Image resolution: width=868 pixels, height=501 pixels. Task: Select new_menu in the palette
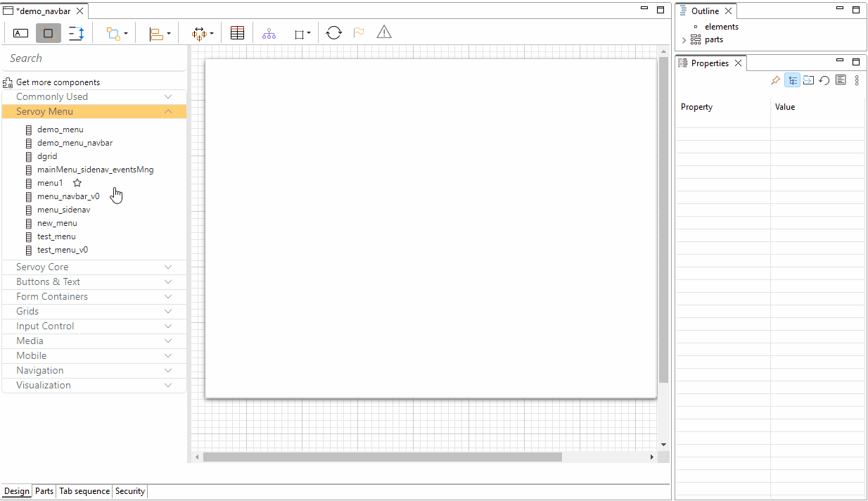57,223
